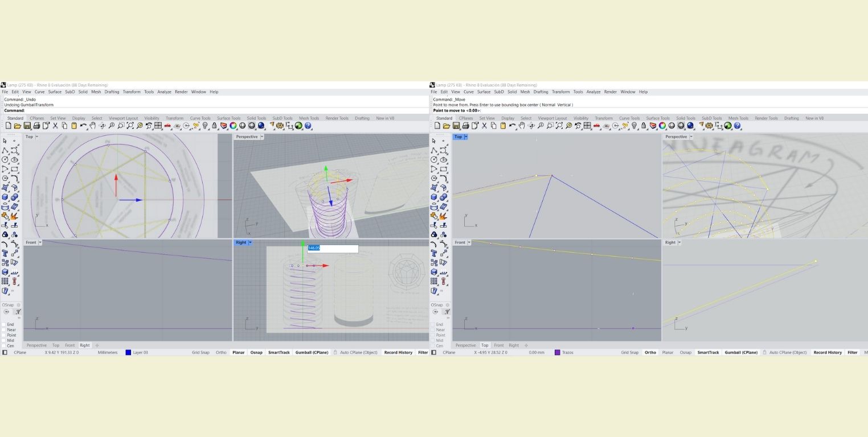
Task: Enable Near osnap checkbox in right window
Action: coord(433,329)
